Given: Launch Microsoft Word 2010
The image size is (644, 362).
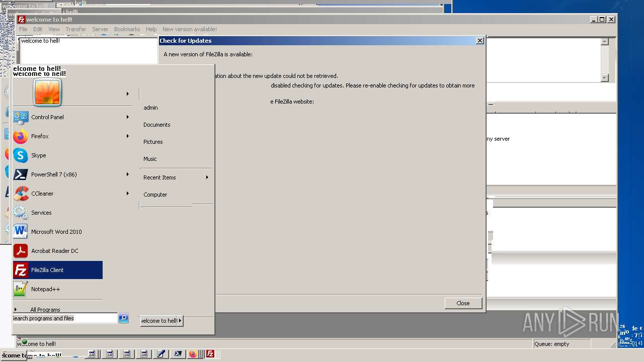Looking at the screenshot, I should tap(57, 232).
